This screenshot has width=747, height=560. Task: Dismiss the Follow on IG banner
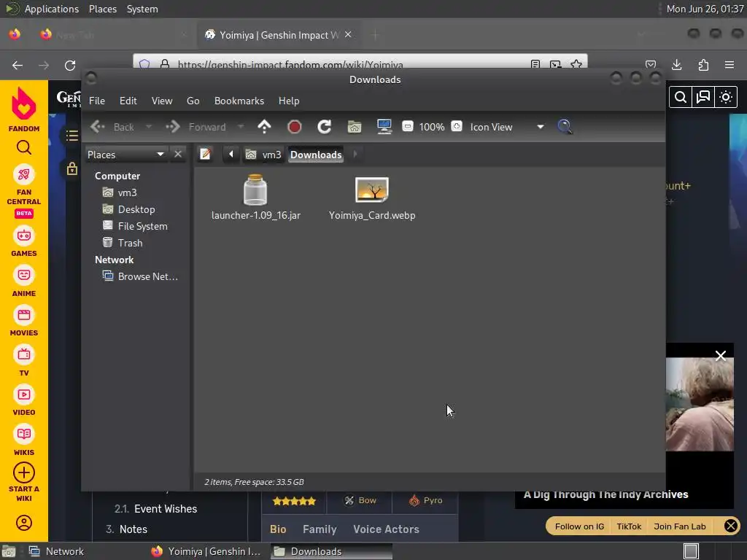(731, 526)
